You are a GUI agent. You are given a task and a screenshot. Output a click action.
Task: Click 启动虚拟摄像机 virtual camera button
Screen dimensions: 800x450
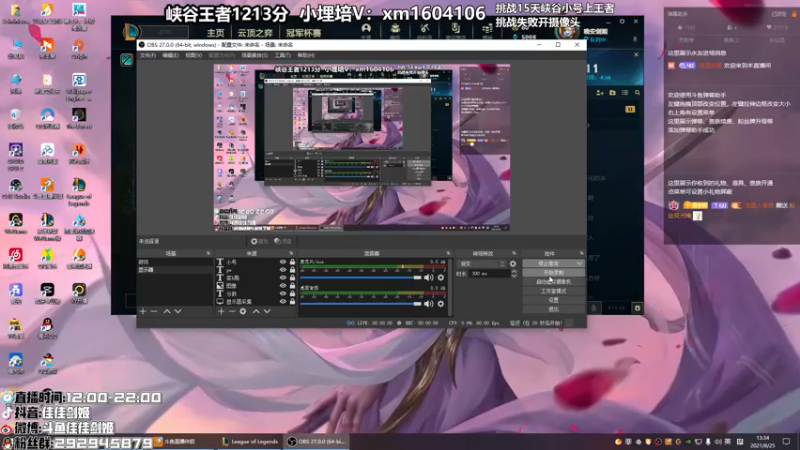554,282
